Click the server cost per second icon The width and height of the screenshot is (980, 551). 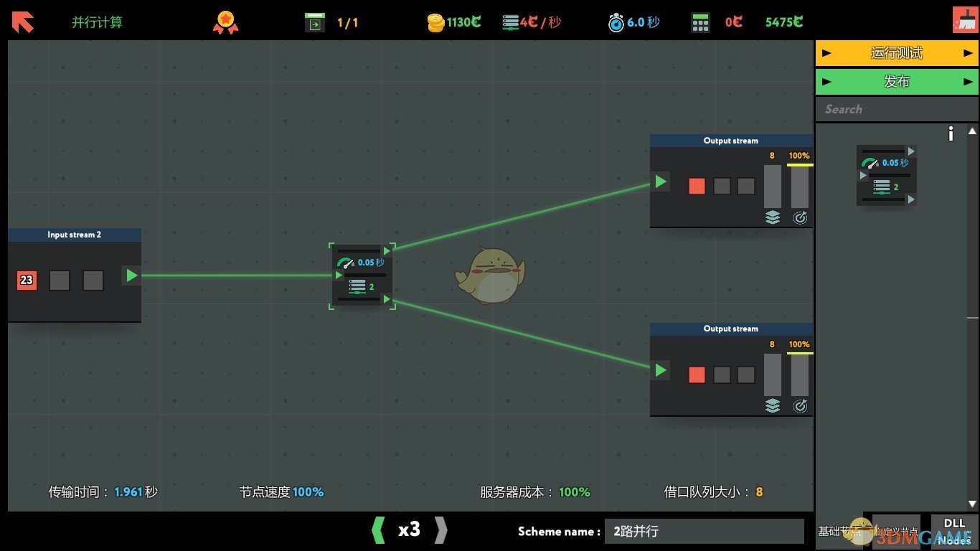(510, 23)
